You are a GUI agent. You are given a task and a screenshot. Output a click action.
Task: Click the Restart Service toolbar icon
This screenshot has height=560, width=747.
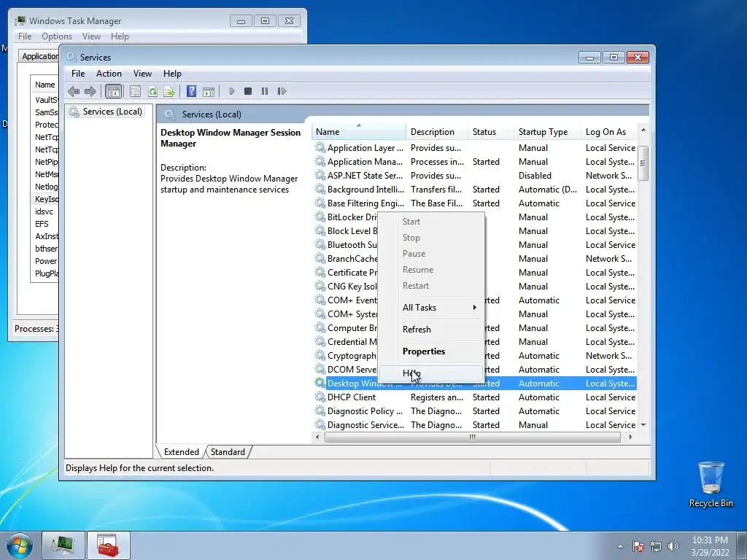(x=282, y=91)
